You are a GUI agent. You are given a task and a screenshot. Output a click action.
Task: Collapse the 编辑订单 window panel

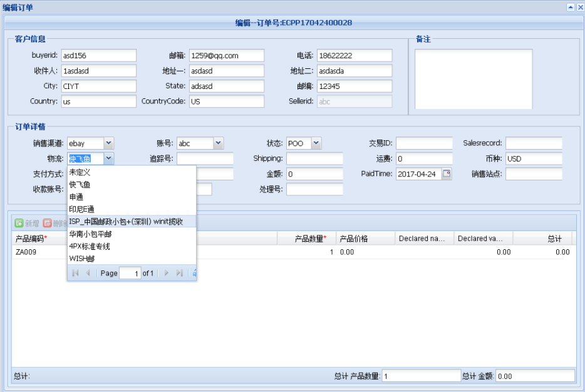(571, 8)
